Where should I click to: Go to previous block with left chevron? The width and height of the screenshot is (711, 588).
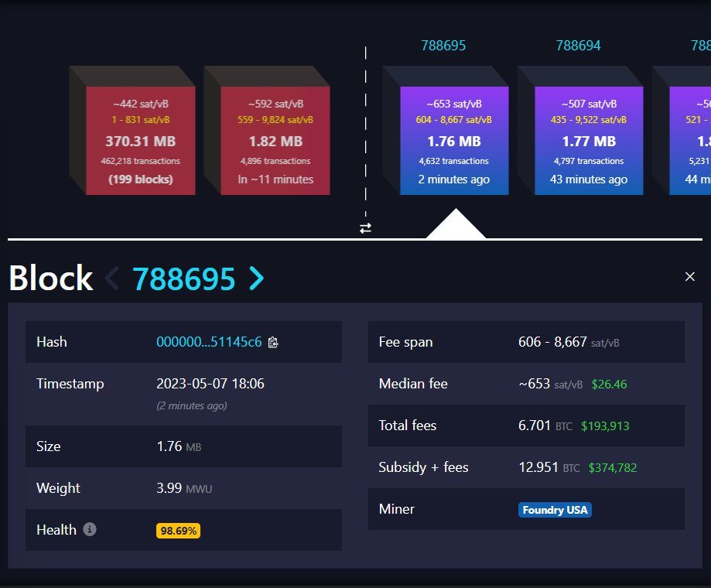pyautogui.click(x=112, y=278)
